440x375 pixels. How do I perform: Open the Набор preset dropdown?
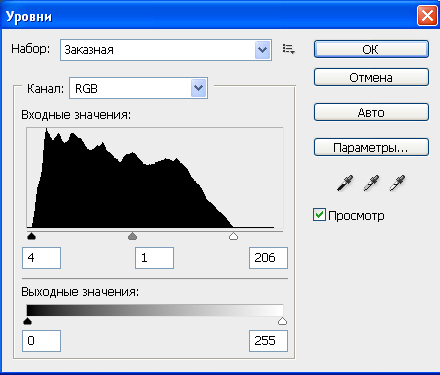coord(166,50)
